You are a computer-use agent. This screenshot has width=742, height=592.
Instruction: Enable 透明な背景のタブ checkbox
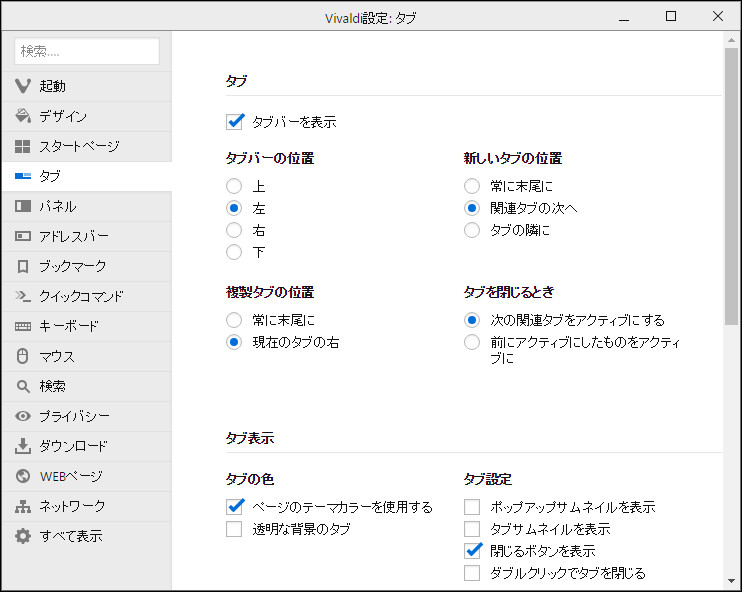click(x=234, y=529)
